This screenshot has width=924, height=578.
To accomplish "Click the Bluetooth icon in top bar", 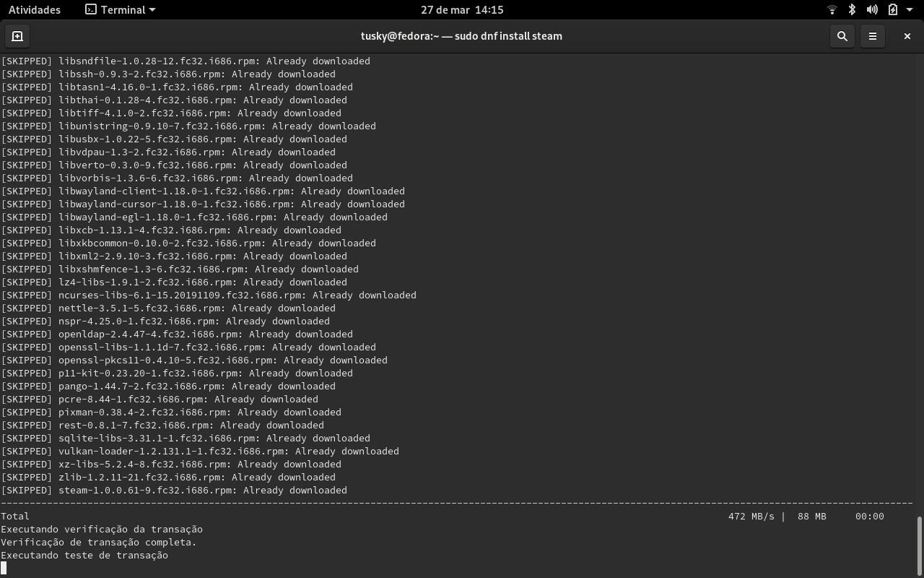I will [x=852, y=10].
